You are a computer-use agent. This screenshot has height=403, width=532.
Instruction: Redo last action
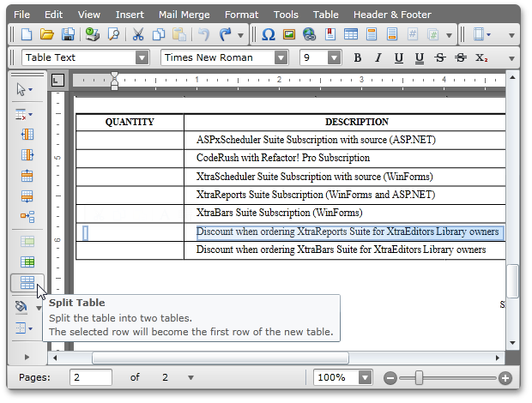click(x=225, y=34)
